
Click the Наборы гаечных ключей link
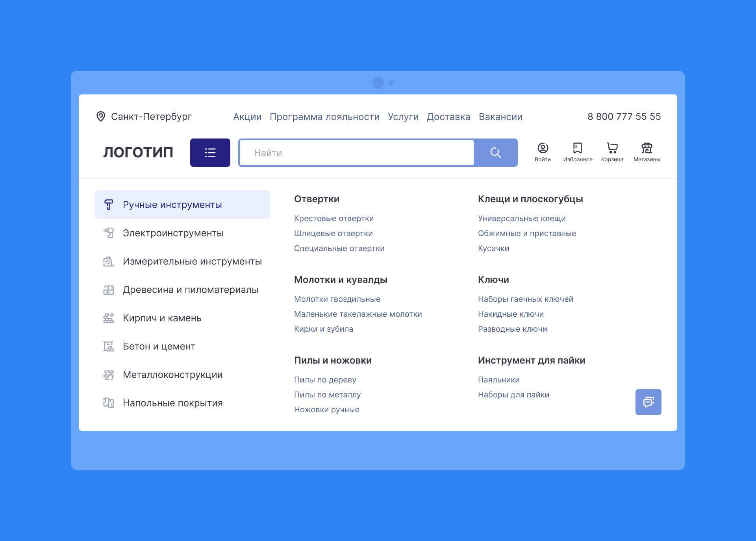(x=525, y=299)
